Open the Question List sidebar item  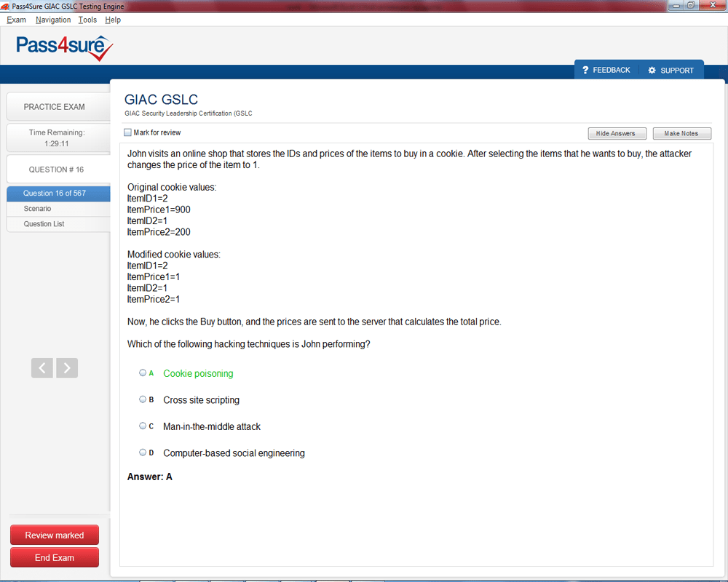(44, 224)
